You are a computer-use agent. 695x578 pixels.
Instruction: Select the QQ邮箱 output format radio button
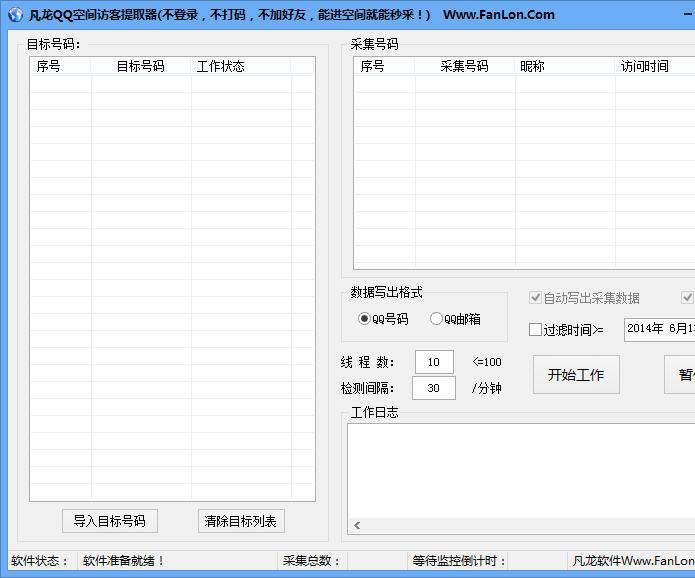pyautogui.click(x=436, y=319)
